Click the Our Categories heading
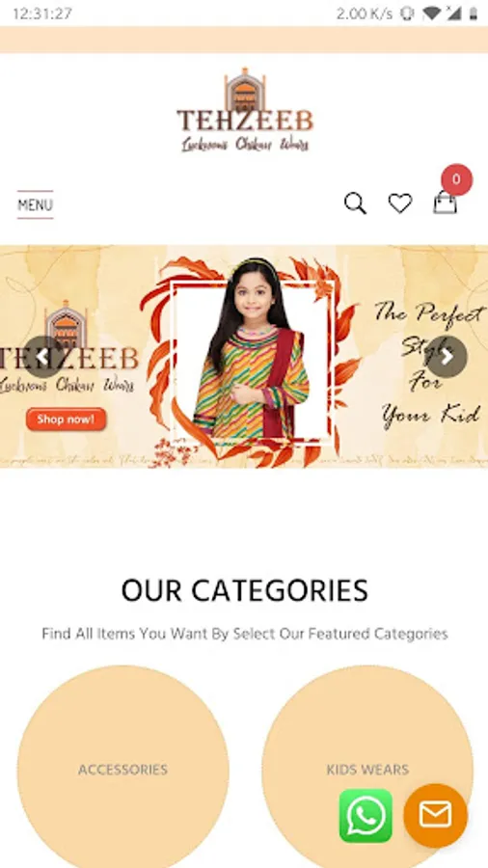Screen dimensions: 488x868 coord(245,590)
